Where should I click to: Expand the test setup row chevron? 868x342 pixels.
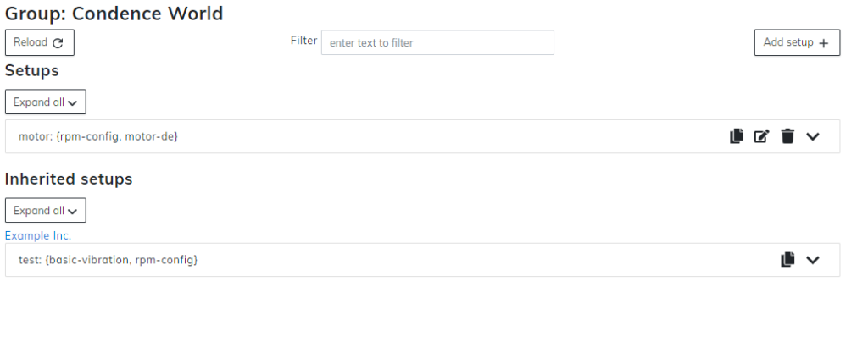click(812, 260)
